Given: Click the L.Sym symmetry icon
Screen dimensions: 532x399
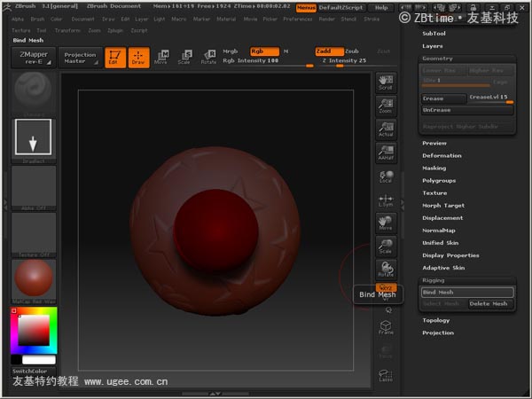Looking at the screenshot, I should pos(386,200).
